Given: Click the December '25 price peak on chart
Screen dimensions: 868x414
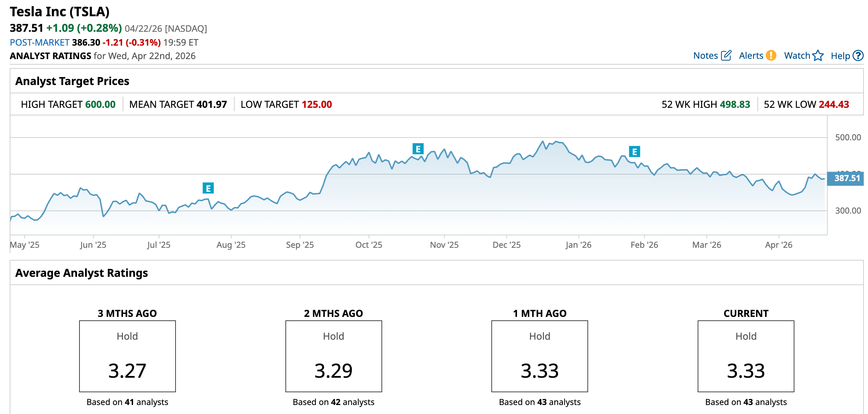Looking at the screenshot, I should tap(542, 142).
